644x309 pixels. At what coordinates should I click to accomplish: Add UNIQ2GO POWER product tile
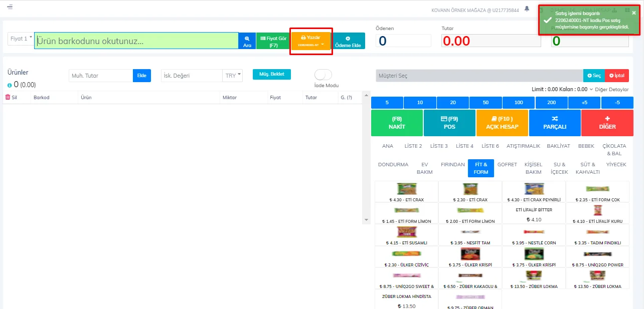click(x=597, y=256)
